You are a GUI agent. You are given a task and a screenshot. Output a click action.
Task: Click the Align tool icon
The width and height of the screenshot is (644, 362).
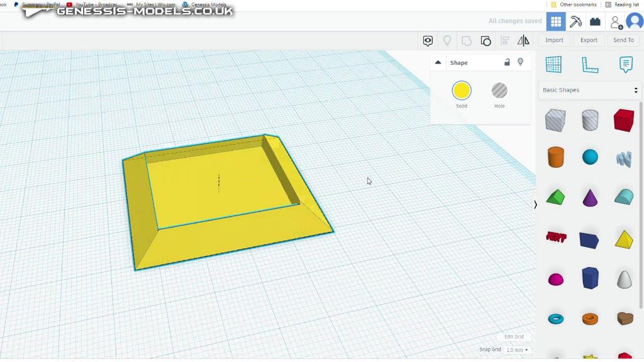[505, 41]
